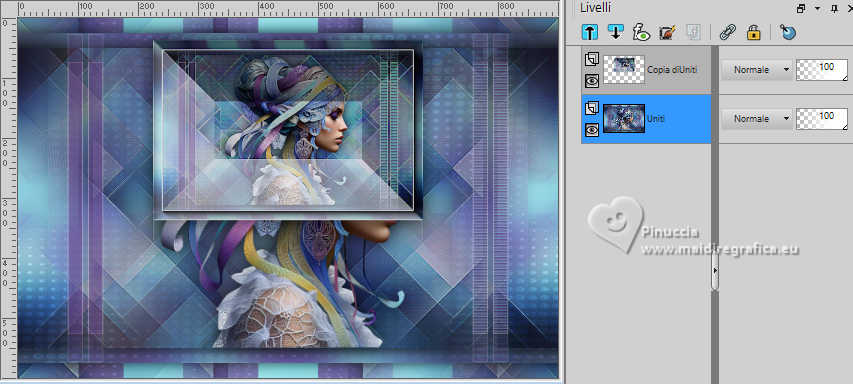Click the blue pin icon in Livelli toolbar
Image resolution: width=853 pixels, height=384 pixels.
coord(787,32)
